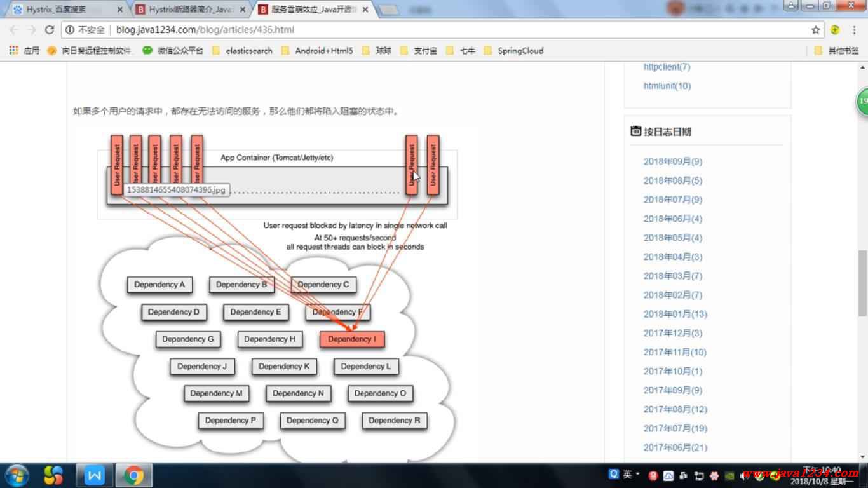Screen dimensions: 868x488
Task: Go forward to the next page
Action: 31,30
